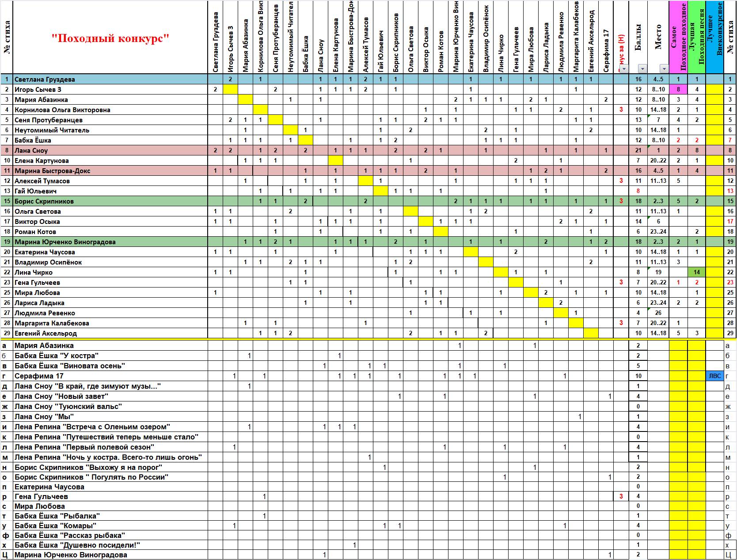Screen dimensions: 737x560
Task: Click row Бабка Ёшка "Комары"
Action: pyautogui.click(x=55, y=526)
